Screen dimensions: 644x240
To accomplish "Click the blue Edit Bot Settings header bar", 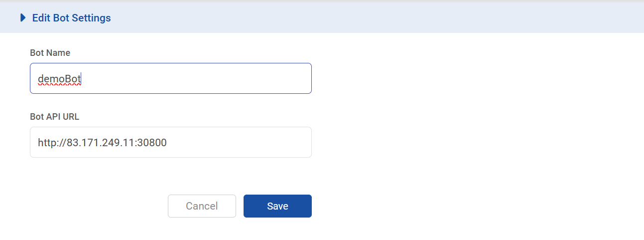I will pyautogui.click(x=349, y=18).
